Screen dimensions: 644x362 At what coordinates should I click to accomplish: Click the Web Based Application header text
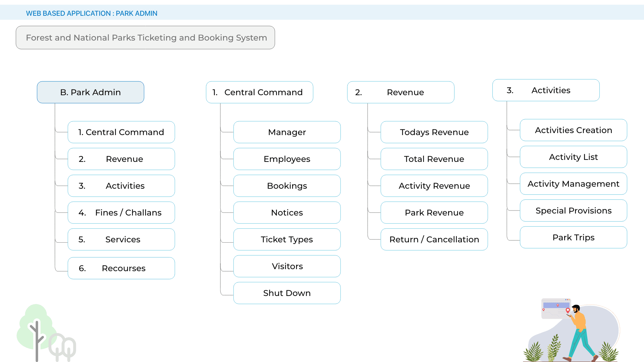[x=92, y=13]
